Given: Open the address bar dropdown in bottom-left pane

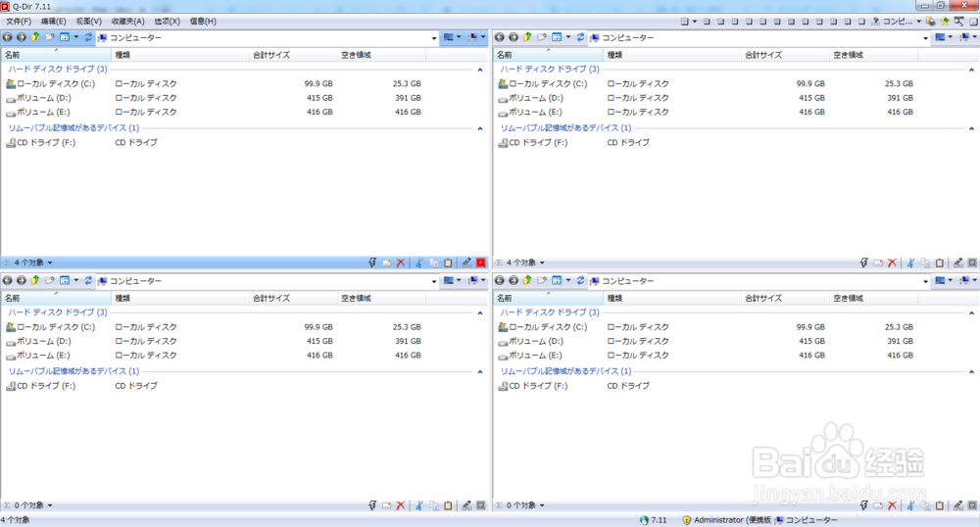Looking at the screenshot, I should (434, 281).
